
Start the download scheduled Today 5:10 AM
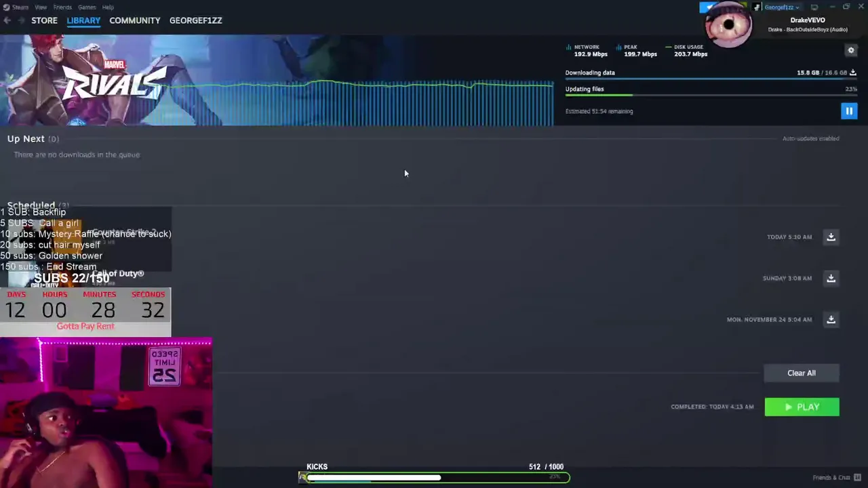pos(831,237)
